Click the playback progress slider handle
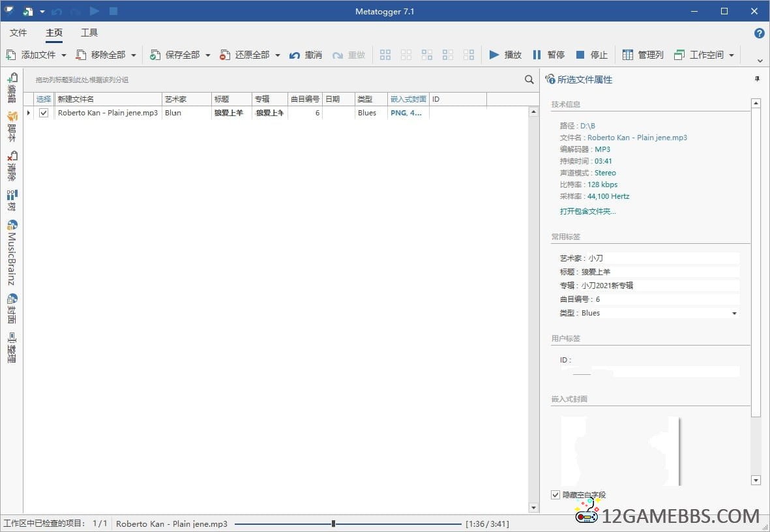Viewport: 770px width, 532px height. 333,524
